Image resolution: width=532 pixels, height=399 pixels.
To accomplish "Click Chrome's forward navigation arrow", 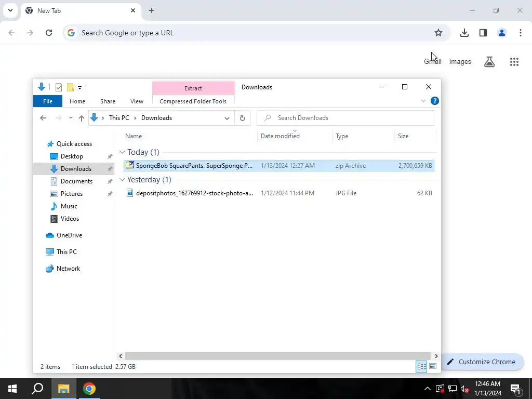I will (x=30, y=33).
